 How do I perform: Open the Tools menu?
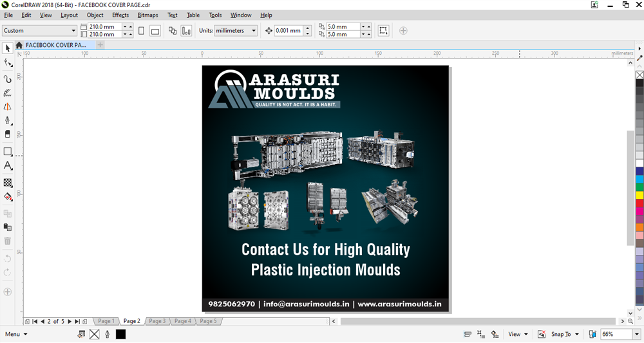(x=215, y=15)
